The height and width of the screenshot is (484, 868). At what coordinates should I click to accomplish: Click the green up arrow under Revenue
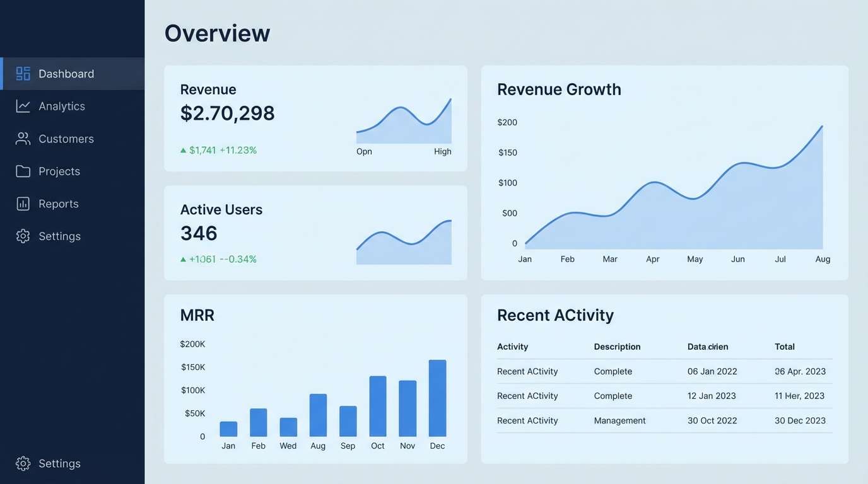tap(184, 150)
